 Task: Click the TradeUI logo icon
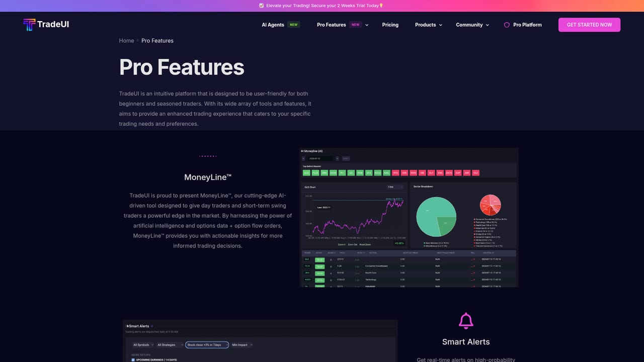(29, 25)
